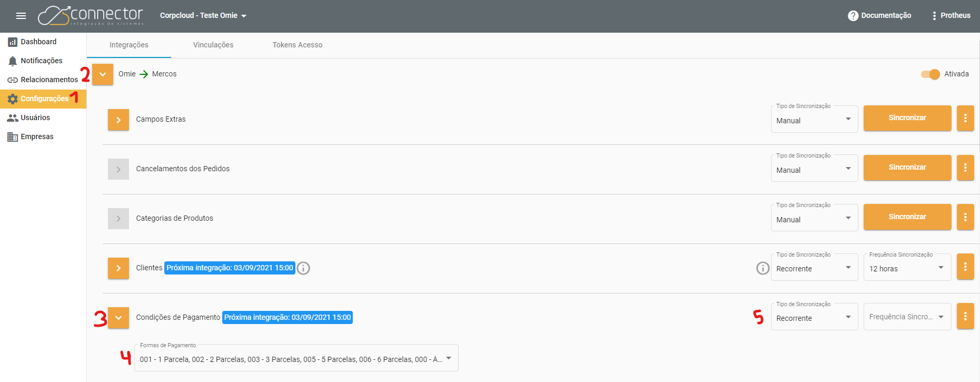The width and height of the screenshot is (980, 382).
Task: Open sync type dropdown for Clientes
Action: [x=815, y=268]
